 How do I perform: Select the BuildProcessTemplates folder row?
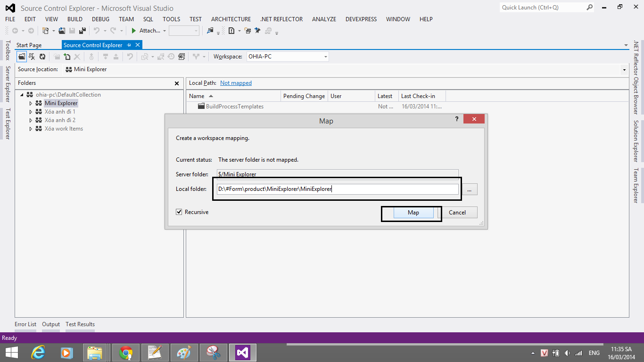pos(231,107)
